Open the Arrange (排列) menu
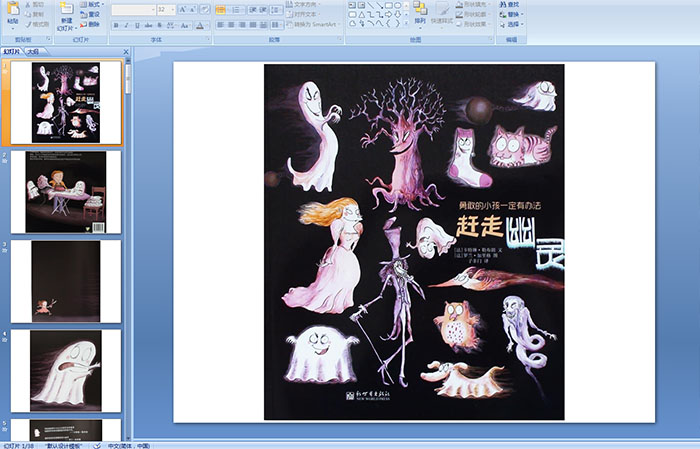This screenshot has width=700, height=449. (x=420, y=13)
